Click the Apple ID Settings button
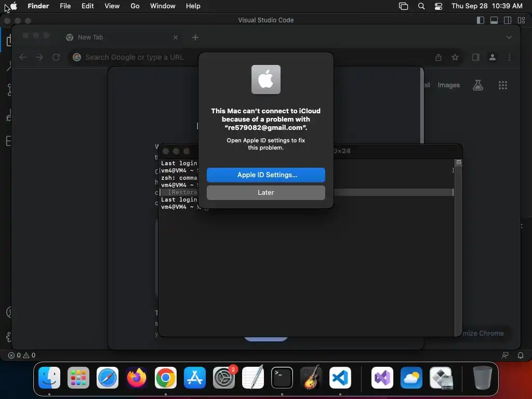This screenshot has width=532, height=399. (x=265, y=175)
